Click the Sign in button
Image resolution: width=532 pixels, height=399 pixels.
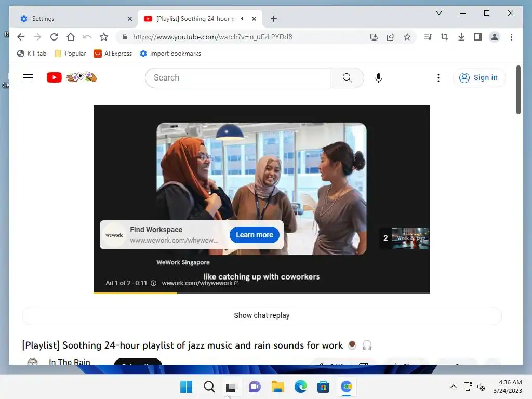(478, 78)
